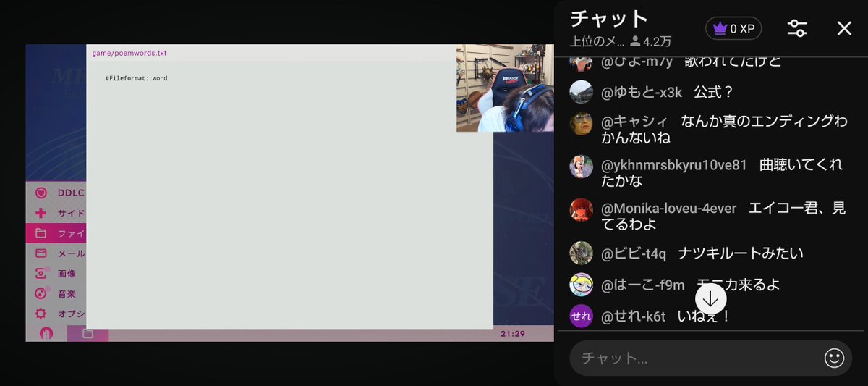Select username @ビビ-t4q

pos(634,253)
